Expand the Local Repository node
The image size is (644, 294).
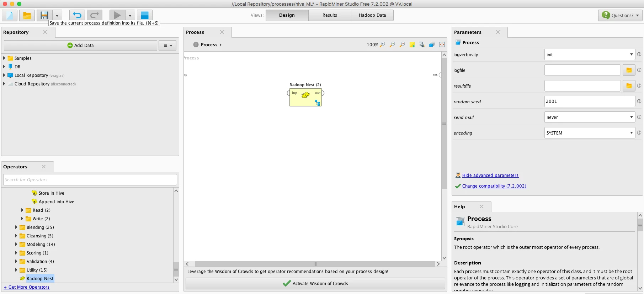[4, 75]
